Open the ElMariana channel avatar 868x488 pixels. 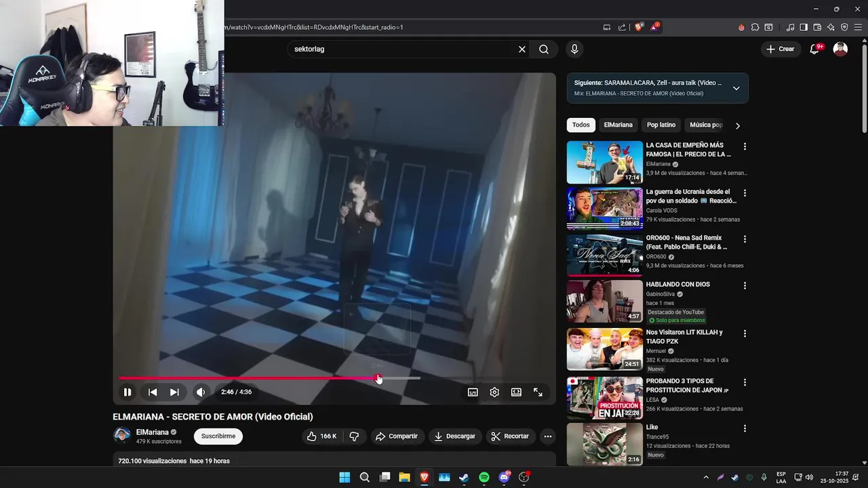tap(122, 435)
